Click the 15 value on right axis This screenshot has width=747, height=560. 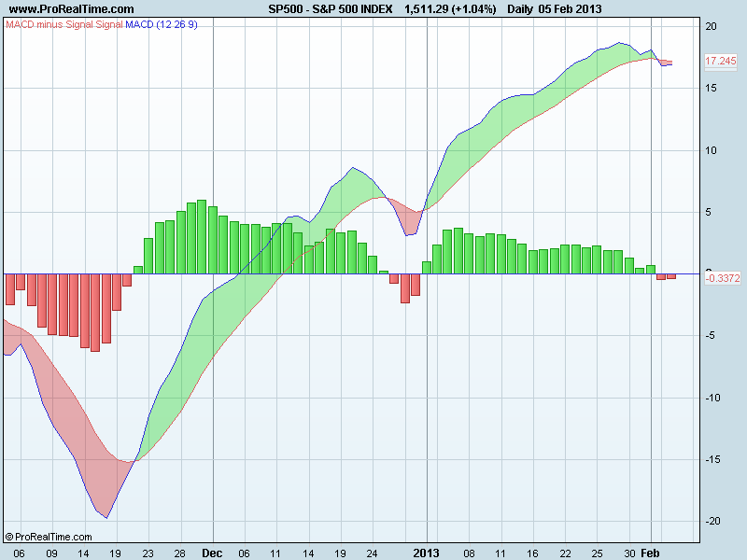[x=711, y=88]
